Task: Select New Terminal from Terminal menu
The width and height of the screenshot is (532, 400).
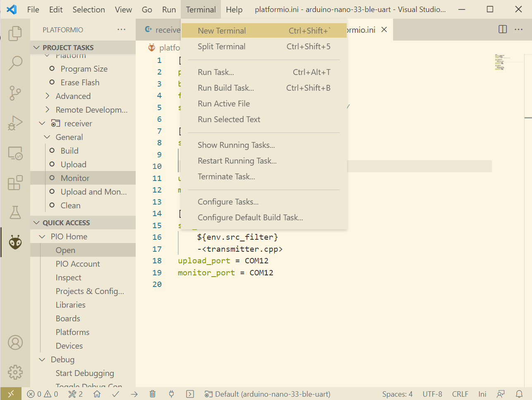Action: point(264,31)
